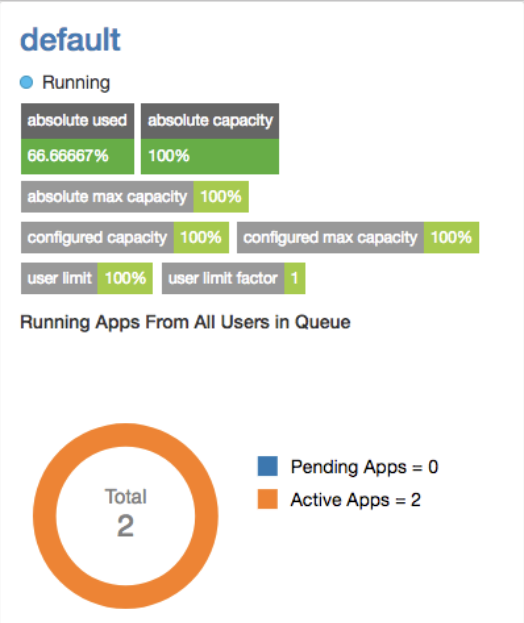
Task: Open the default queue title link
Action: click(70, 40)
